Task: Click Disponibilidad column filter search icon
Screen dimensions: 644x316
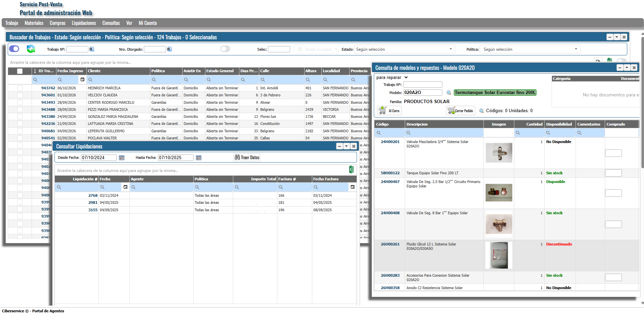Action: [x=548, y=133]
